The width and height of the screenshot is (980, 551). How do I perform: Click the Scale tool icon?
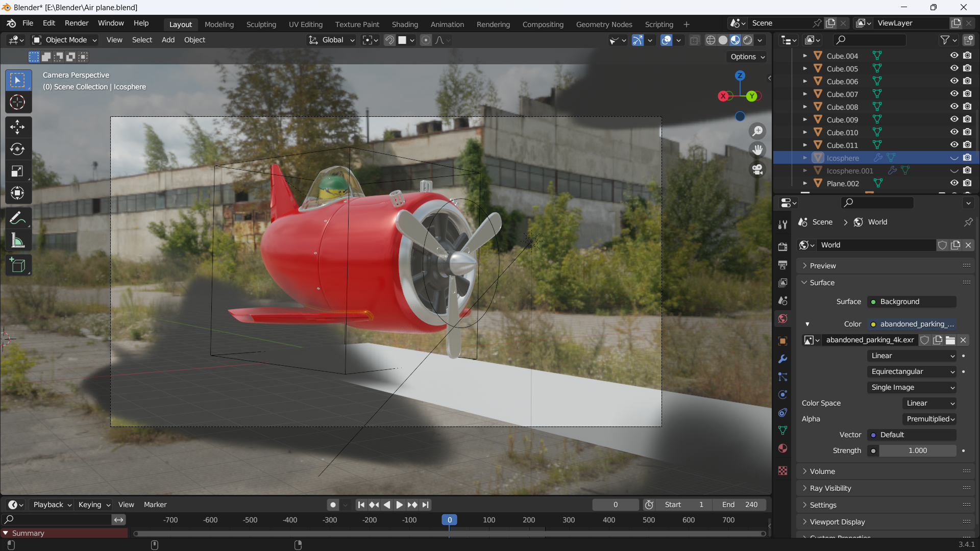pyautogui.click(x=17, y=170)
